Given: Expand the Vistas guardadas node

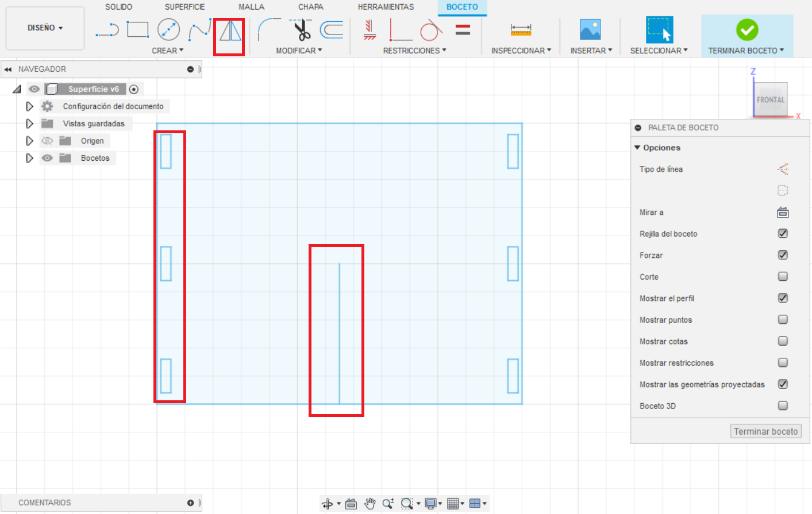Looking at the screenshot, I should pos(29,123).
